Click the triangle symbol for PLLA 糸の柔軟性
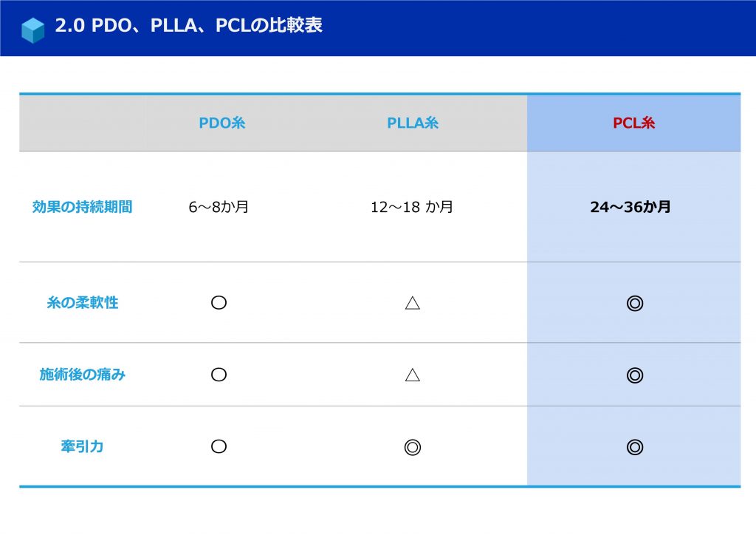This screenshot has width=756, height=535. (x=412, y=303)
